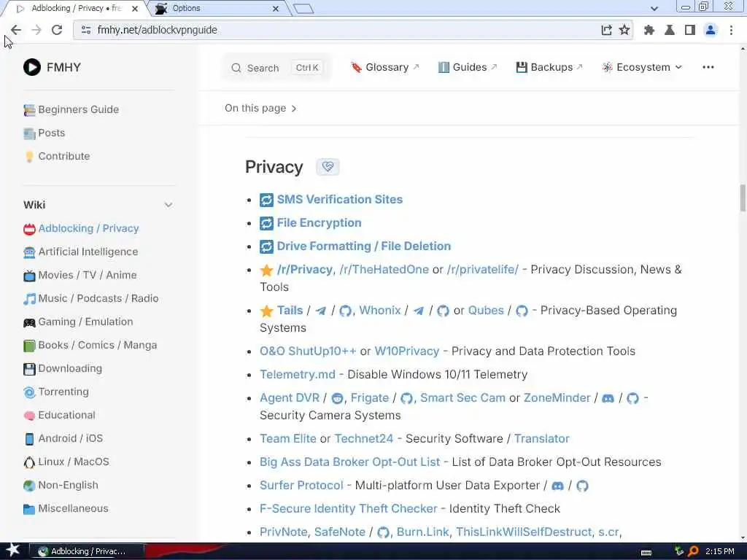Switch to the Options browser tab
This screenshot has height=560, width=747.
217,8
